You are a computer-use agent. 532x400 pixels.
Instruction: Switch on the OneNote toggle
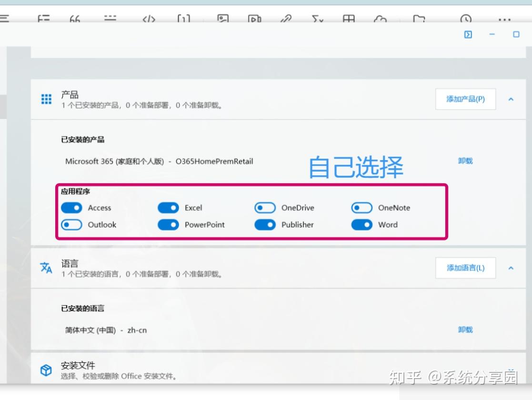(361, 208)
